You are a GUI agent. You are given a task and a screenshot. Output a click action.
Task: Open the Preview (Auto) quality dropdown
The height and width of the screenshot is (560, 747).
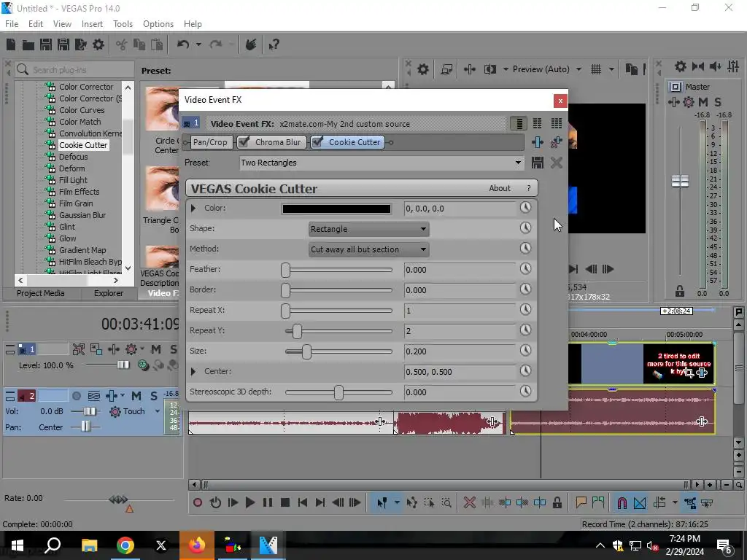(547, 69)
